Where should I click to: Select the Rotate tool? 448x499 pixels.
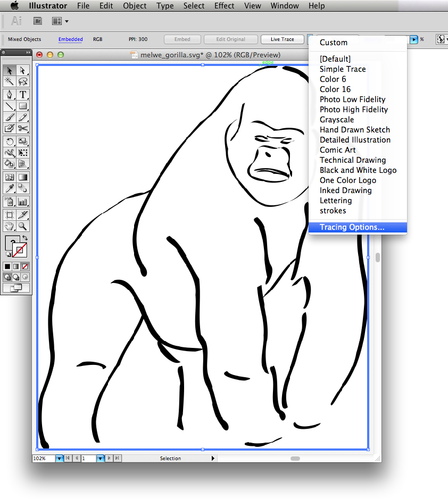tap(9, 140)
